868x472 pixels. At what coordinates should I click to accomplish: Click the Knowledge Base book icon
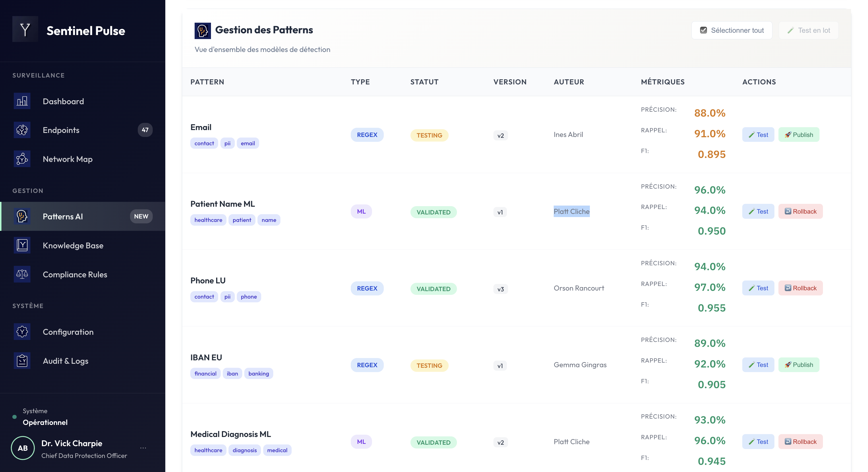(x=22, y=245)
